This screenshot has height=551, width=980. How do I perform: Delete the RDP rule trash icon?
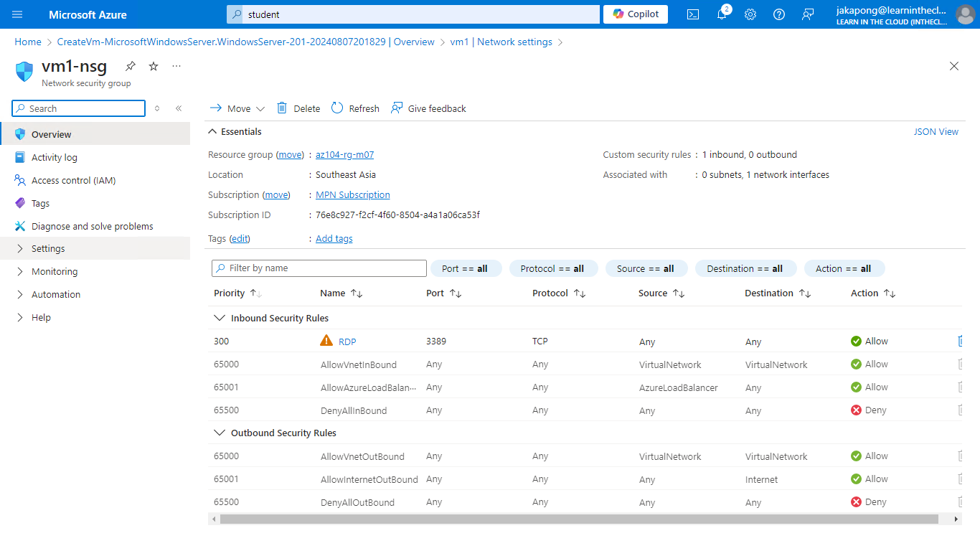click(960, 342)
